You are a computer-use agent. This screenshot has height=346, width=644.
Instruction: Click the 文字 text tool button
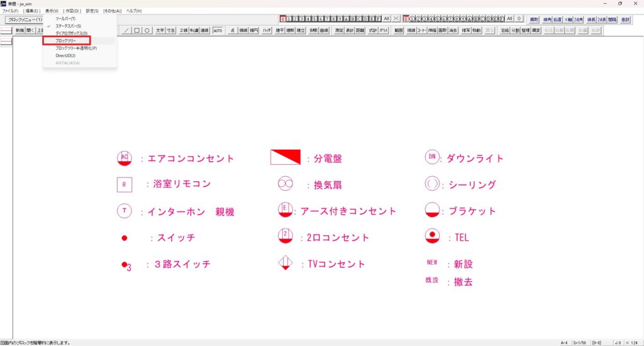point(160,30)
